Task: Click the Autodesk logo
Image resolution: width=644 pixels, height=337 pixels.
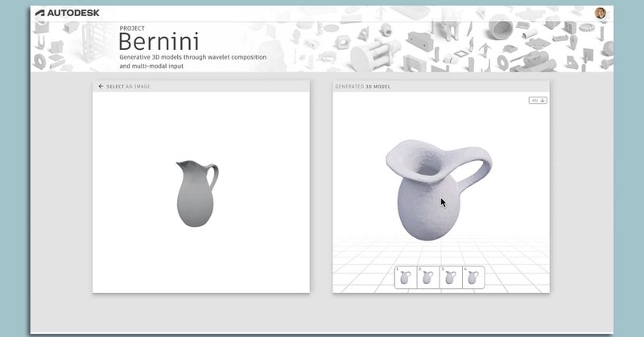Action: (68, 13)
